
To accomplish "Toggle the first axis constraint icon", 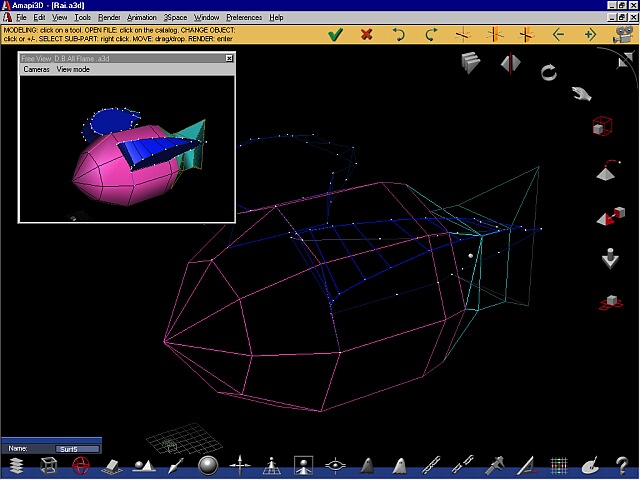I will coord(463,34).
